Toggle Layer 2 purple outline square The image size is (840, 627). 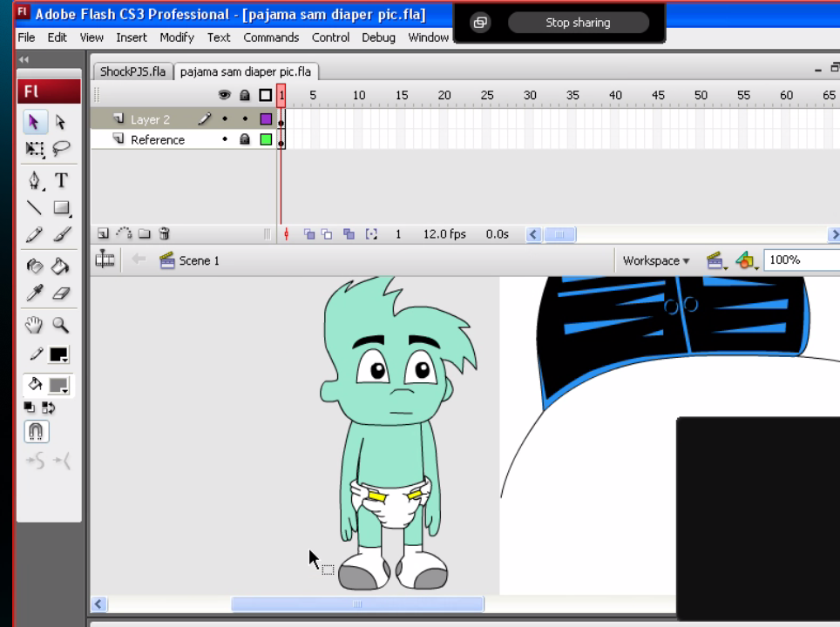[x=266, y=118]
